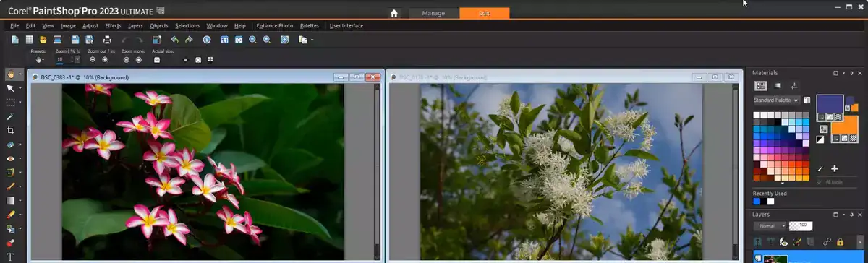Click the blue foreground color swatch
The image size is (868, 263).
pos(830,103)
